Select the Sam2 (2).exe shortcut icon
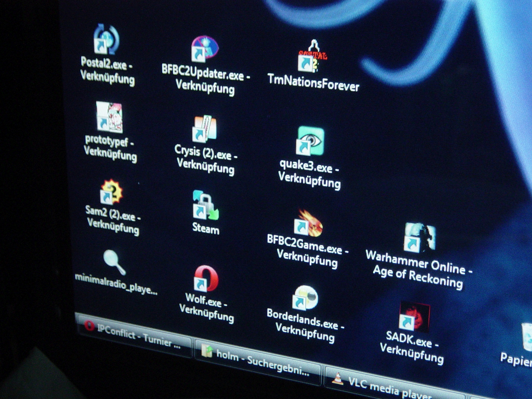 coord(111,192)
